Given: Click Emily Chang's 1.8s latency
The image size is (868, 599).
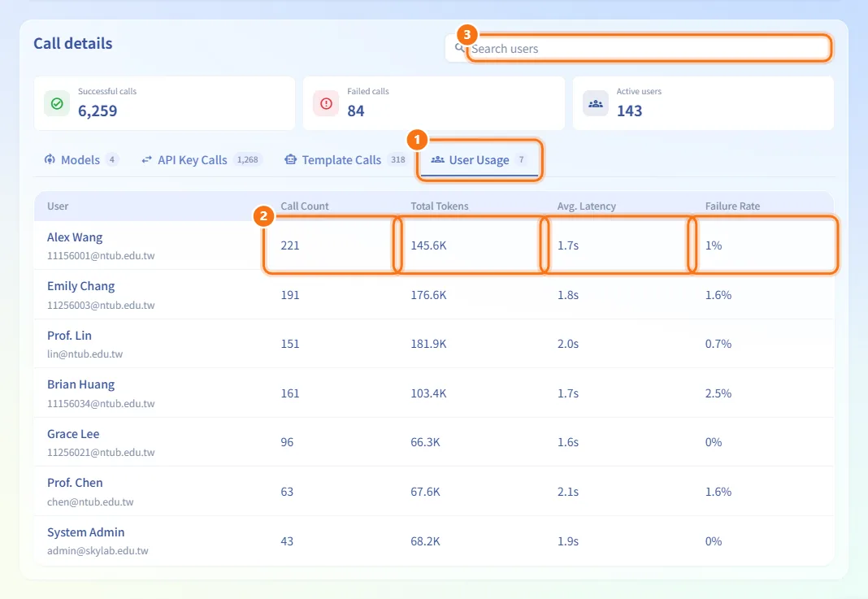Looking at the screenshot, I should click(568, 295).
